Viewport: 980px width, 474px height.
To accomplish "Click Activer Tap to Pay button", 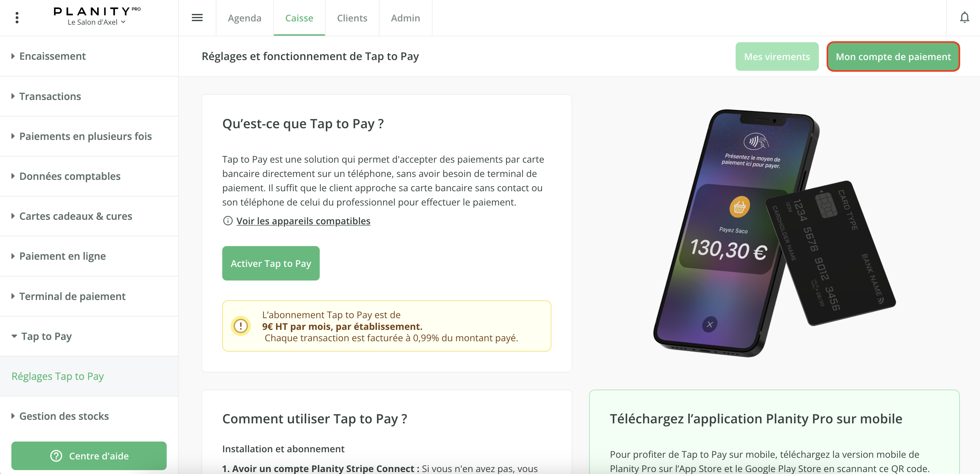I will (x=270, y=263).
